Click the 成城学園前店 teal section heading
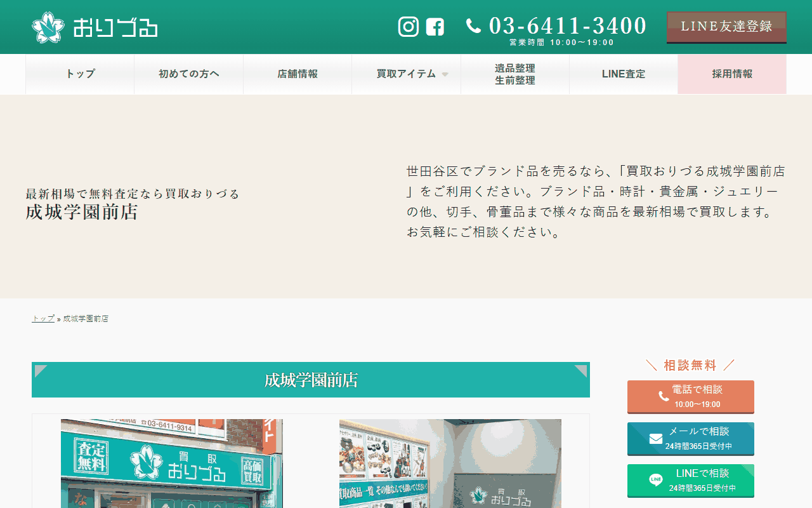 click(311, 380)
